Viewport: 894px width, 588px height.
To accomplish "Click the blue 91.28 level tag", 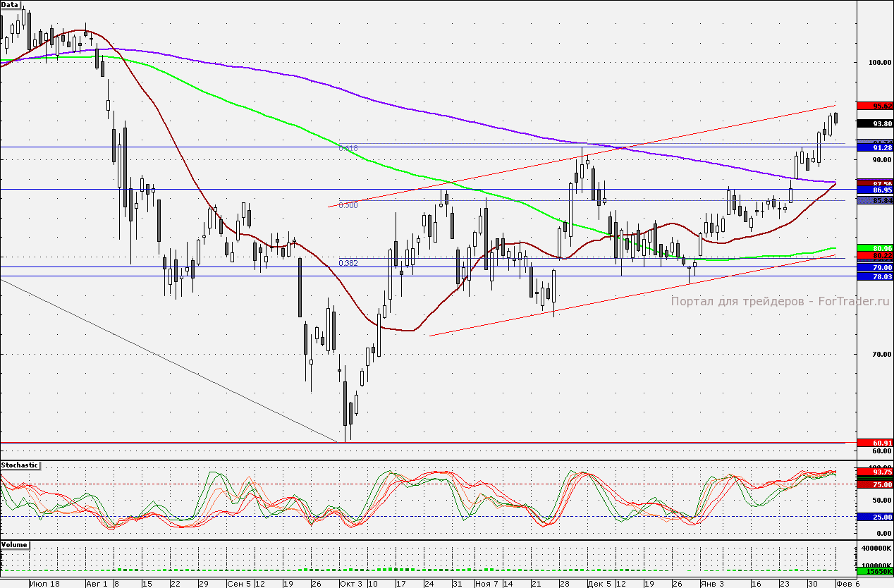I will pyautogui.click(x=874, y=148).
